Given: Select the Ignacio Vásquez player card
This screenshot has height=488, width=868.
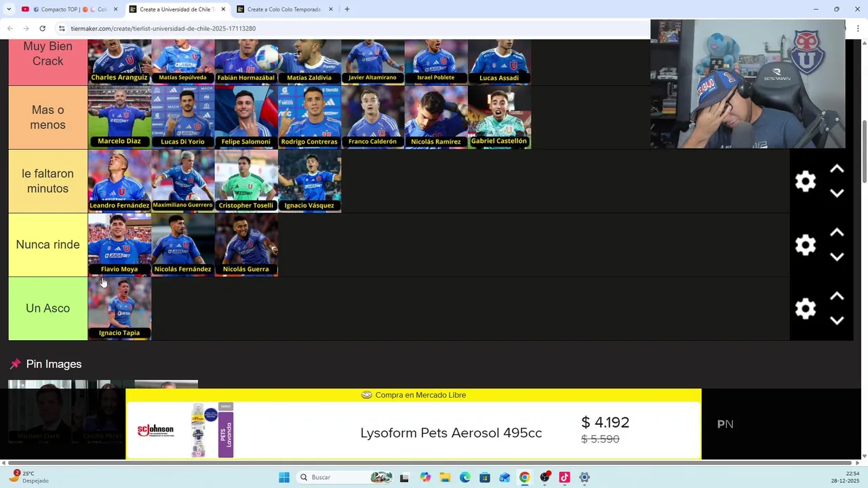Looking at the screenshot, I should click(309, 181).
